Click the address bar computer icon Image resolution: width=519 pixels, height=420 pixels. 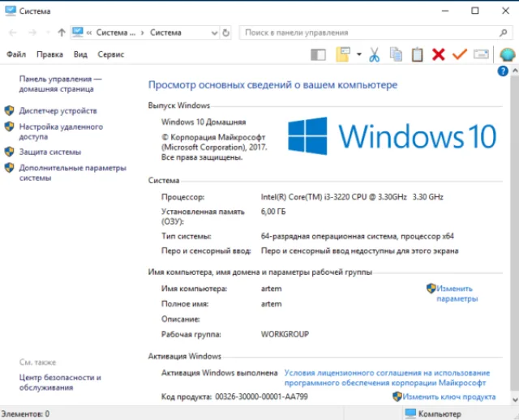pyautogui.click(x=78, y=32)
